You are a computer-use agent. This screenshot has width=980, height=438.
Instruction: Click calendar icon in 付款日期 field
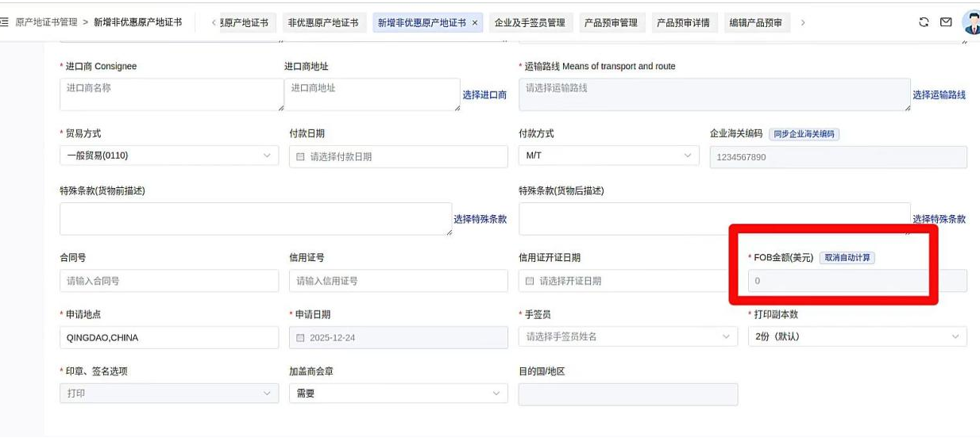tap(300, 157)
